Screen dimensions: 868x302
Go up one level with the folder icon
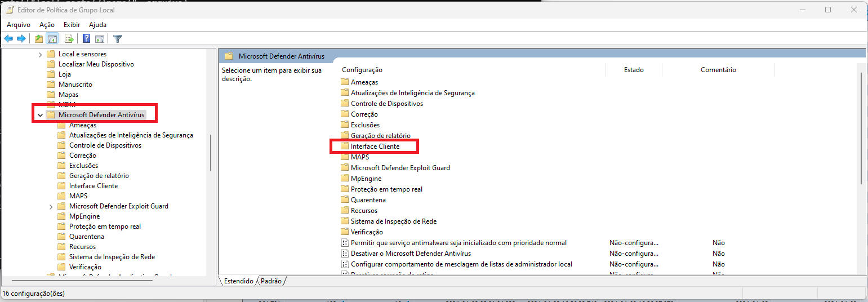(x=38, y=39)
